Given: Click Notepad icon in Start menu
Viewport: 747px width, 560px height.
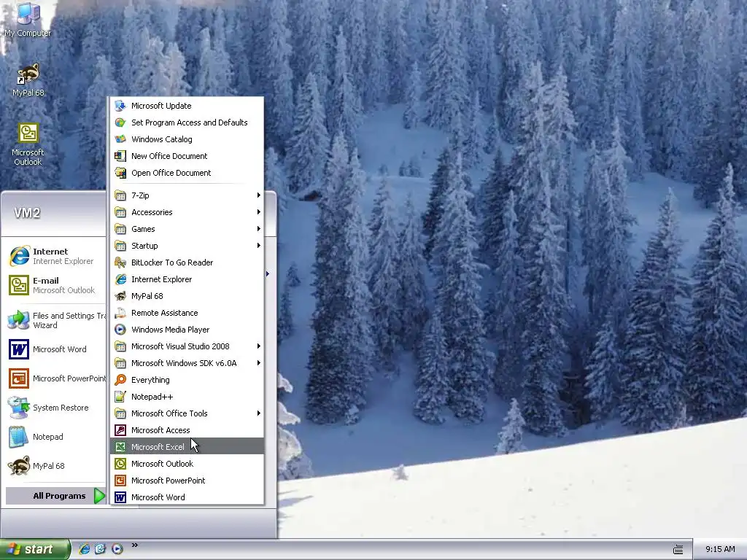Looking at the screenshot, I should click(x=18, y=437).
